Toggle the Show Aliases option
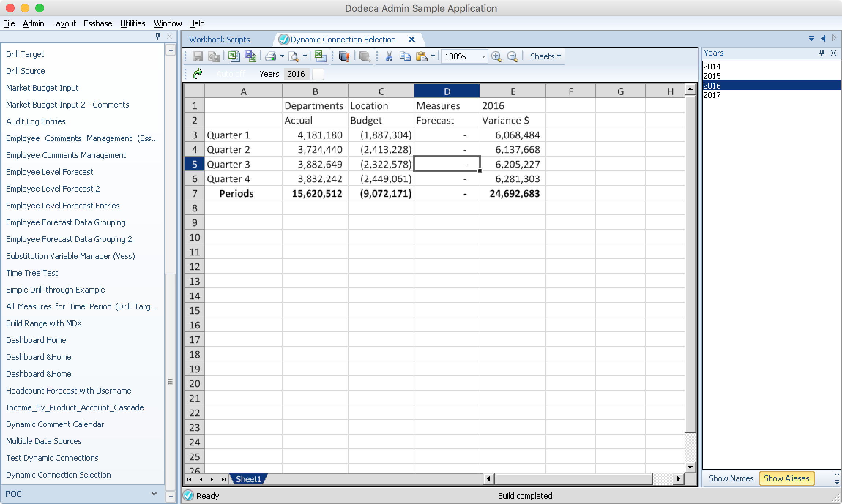This screenshot has height=504, width=842. [786, 478]
